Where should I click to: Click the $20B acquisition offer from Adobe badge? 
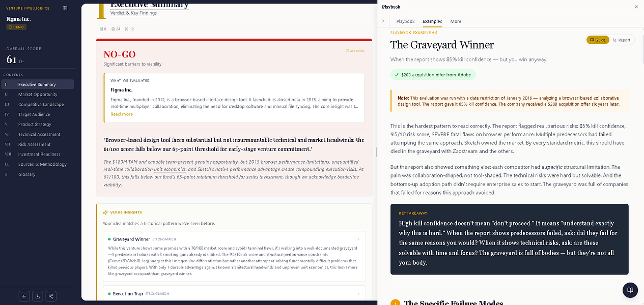tap(433, 75)
